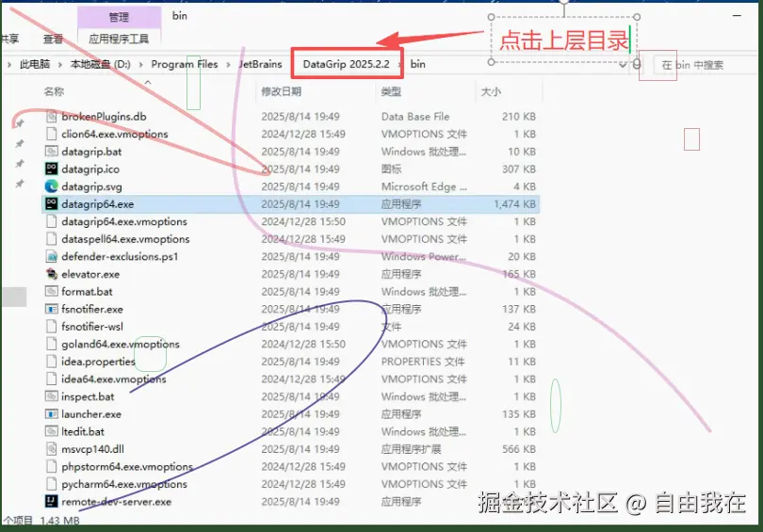Go to 此电脑 in the address bar

(35, 64)
